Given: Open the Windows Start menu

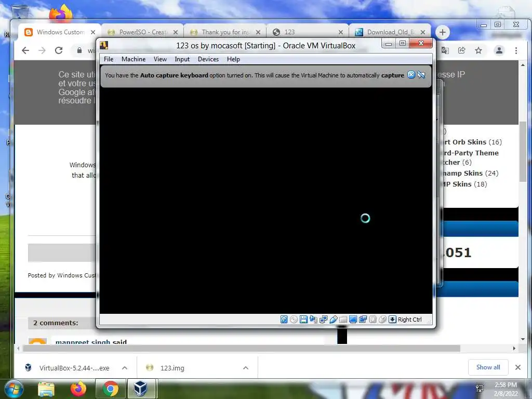Looking at the screenshot, I should 14,389.
